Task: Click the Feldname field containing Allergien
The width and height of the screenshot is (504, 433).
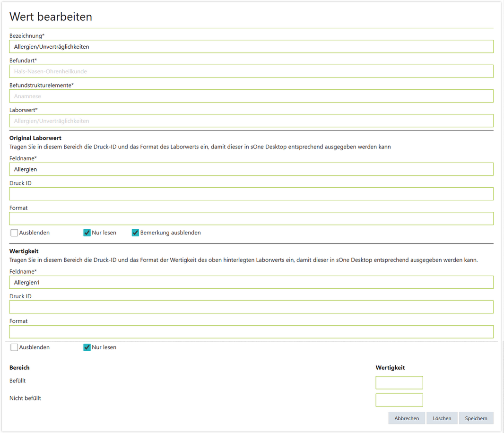Action: coord(251,169)
